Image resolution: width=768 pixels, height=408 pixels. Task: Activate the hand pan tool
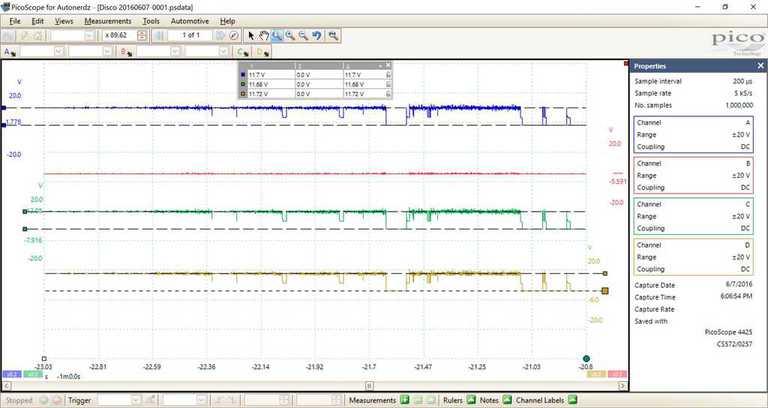point(264,35)
